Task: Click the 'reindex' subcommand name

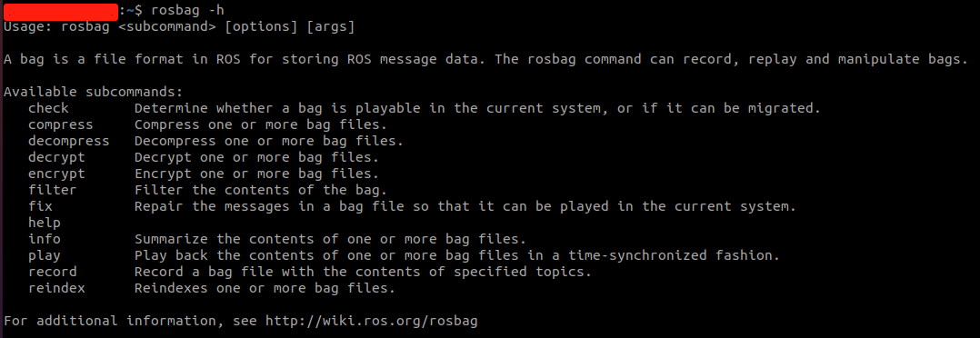Action: [x=57, y=288]
